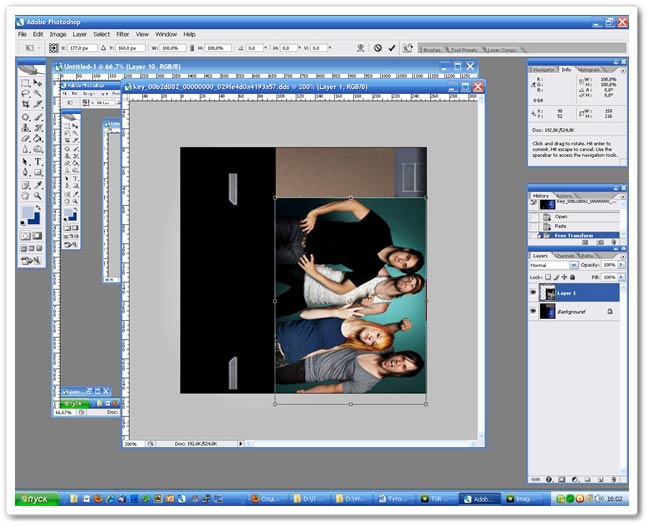Select the Type tool in the toolbox
This screenshot has width=650, height=527.
tap(38, 161)
